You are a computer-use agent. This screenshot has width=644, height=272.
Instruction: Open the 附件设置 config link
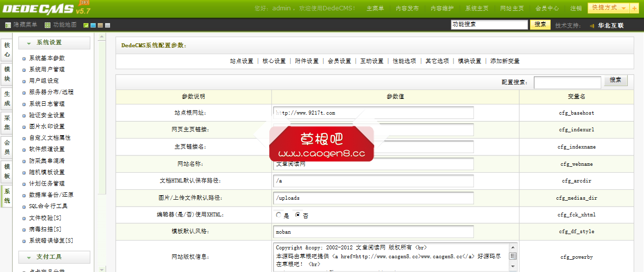point(307,61)
